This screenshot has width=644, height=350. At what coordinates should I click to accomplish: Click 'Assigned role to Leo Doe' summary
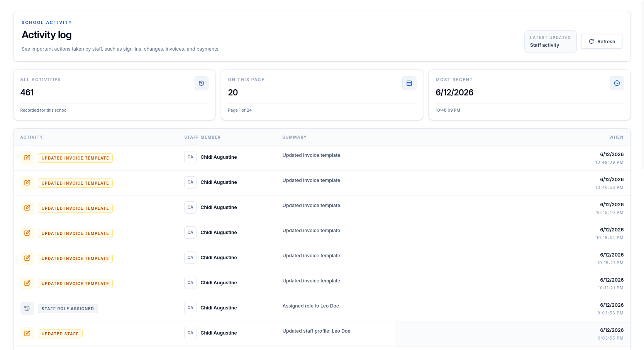[x=311, y=306]
